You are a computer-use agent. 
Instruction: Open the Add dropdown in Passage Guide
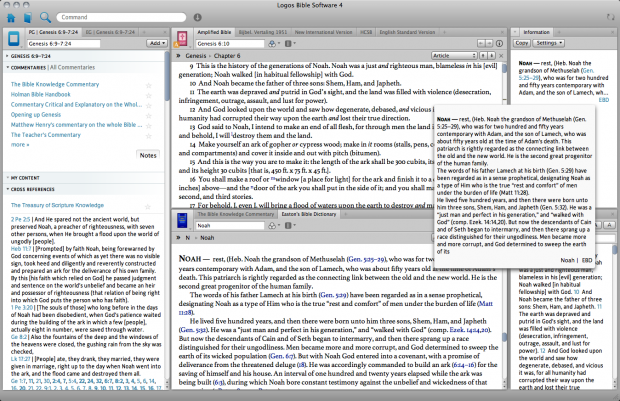coord(157,43)
